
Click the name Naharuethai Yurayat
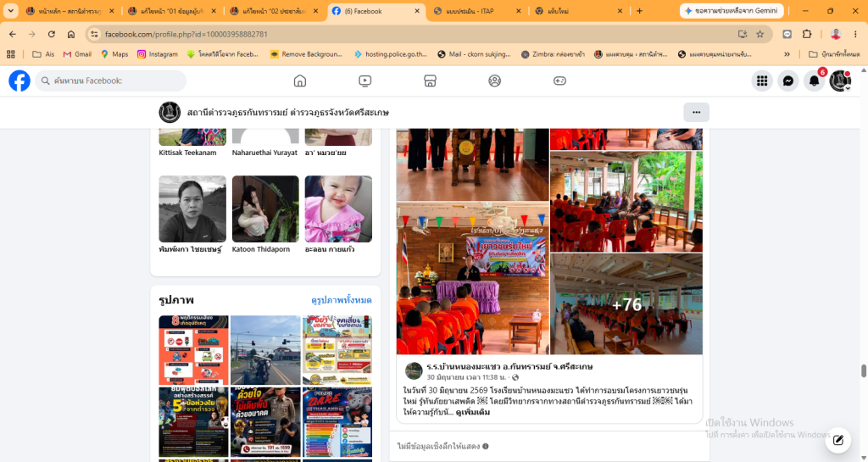point(264,153)
